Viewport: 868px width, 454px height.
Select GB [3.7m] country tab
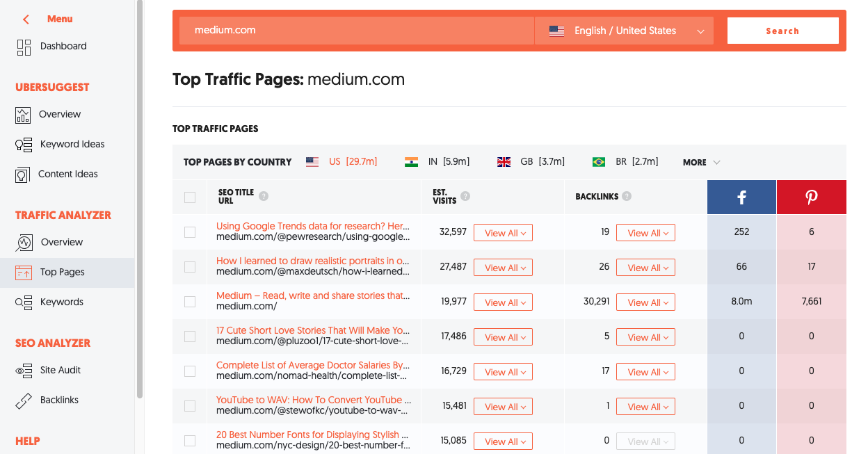tap(531, 161)
